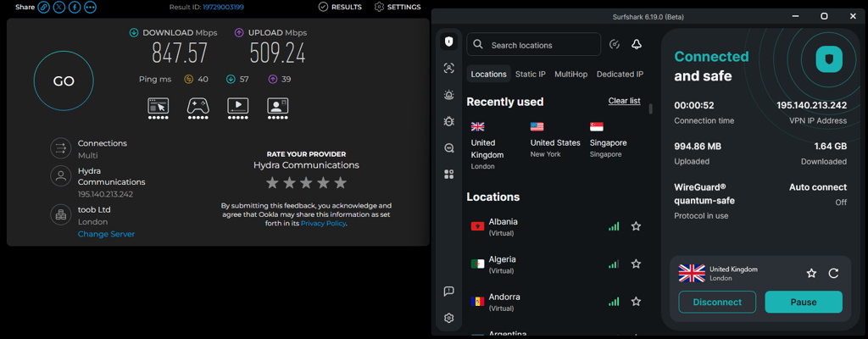Click the Auto connect Off setting
Screen dimensions: 868x339
[818, 194]
